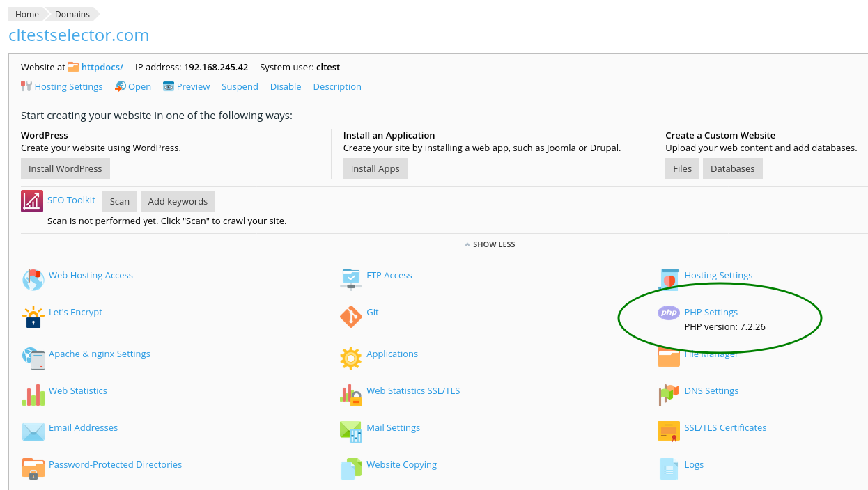Collapse the panel with SHOW LESS
The width and height of the screenshot is (868, 490).
tap(490, 244)
